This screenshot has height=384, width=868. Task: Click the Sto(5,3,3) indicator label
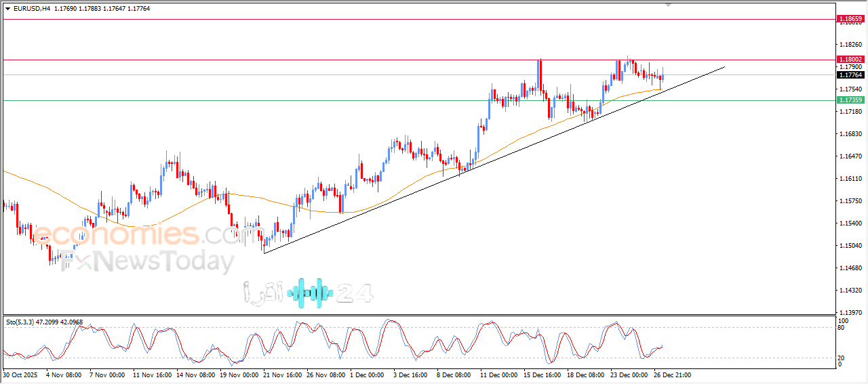[x=24, y=322]
